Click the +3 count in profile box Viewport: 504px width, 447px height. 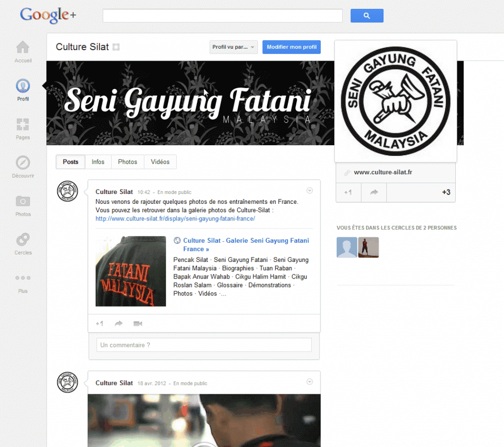click(446, 192)
